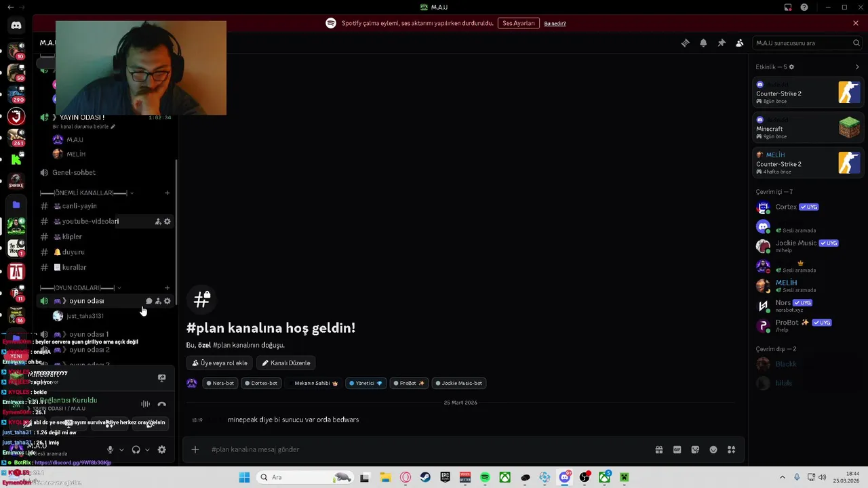Open the duyuru channel
The height and width of the screenshot is (488, 868).
(105, 252)
